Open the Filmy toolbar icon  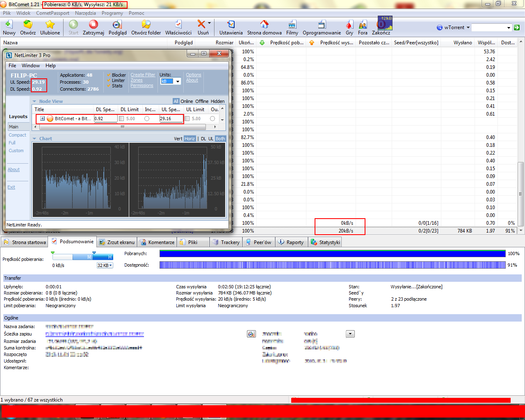tap(292, 25)
